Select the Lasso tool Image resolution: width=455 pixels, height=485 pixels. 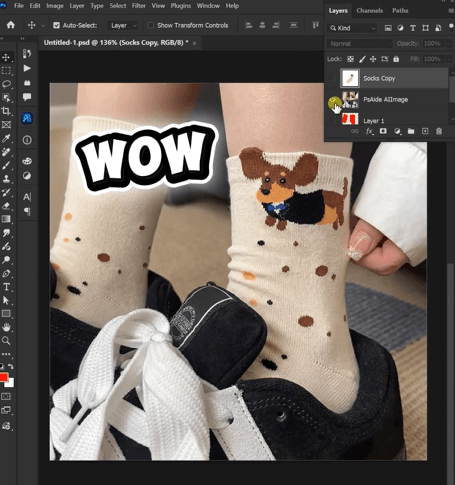click(6, 84)
